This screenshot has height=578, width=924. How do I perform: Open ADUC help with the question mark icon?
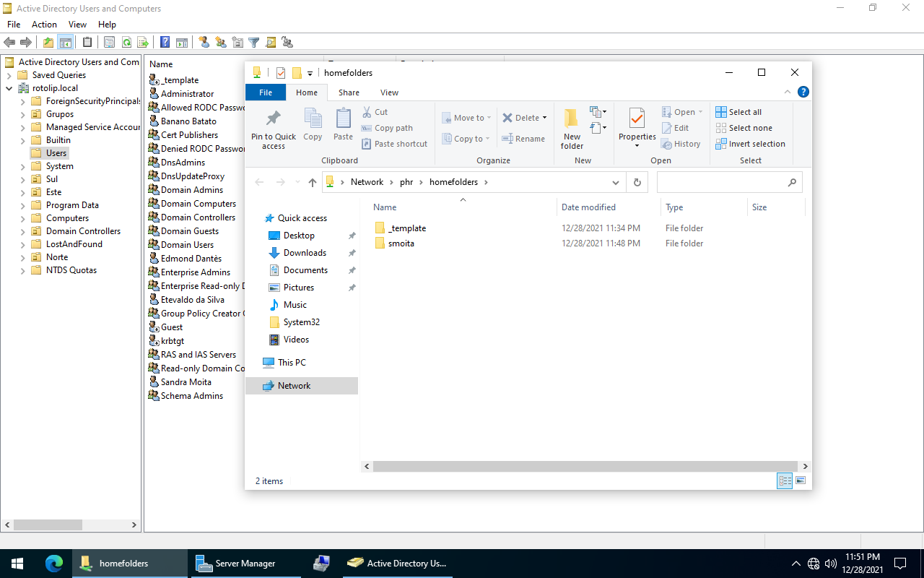click(165, 42)
